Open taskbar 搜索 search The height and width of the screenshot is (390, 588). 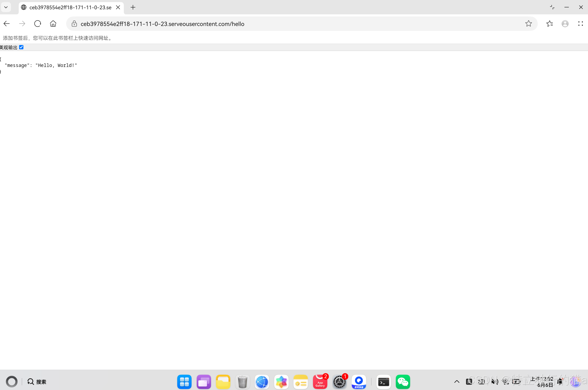click(37, 381)
